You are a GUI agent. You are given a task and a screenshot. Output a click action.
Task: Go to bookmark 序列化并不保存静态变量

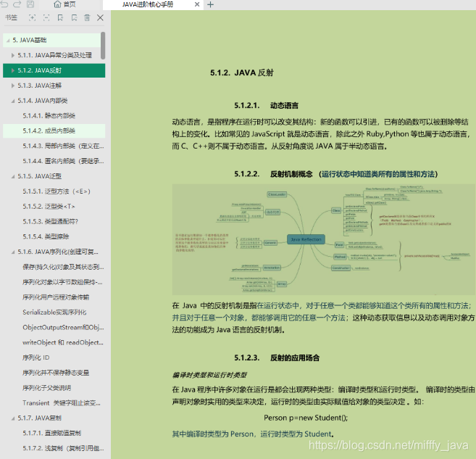click(54, 373)
